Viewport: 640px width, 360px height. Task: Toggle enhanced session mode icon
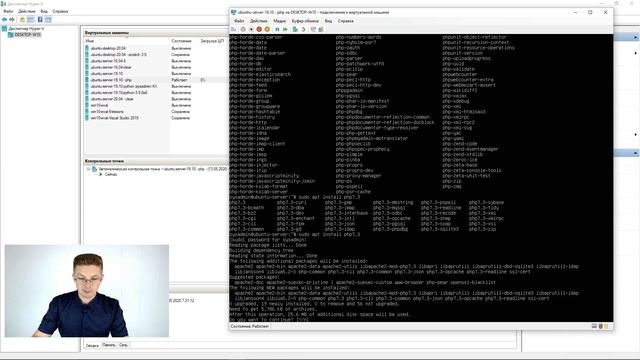coord(313,29)
